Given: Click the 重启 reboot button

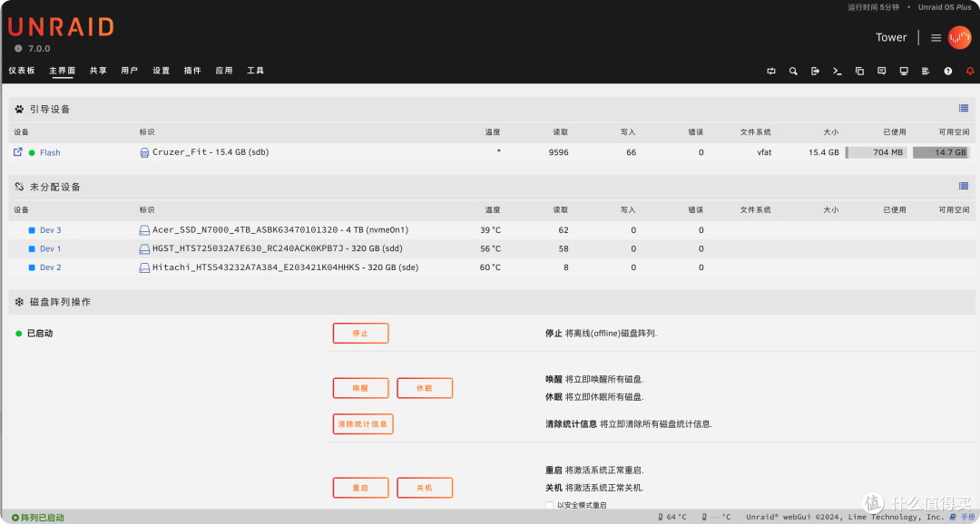Looking at the screenshot, I should (360, 488).
